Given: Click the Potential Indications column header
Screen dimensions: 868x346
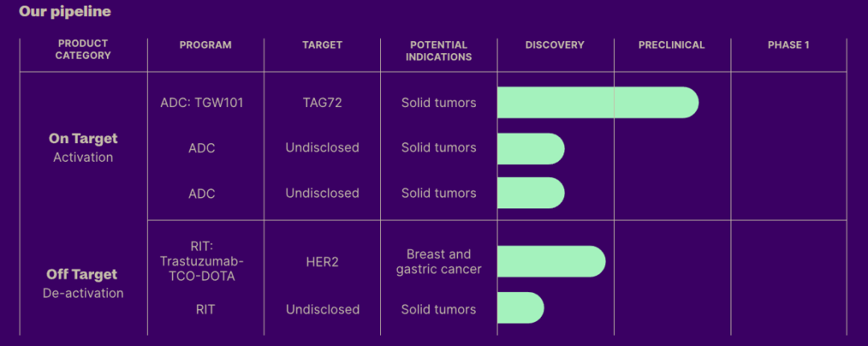Looking at the screenshot, I should (x=438, y=51).
